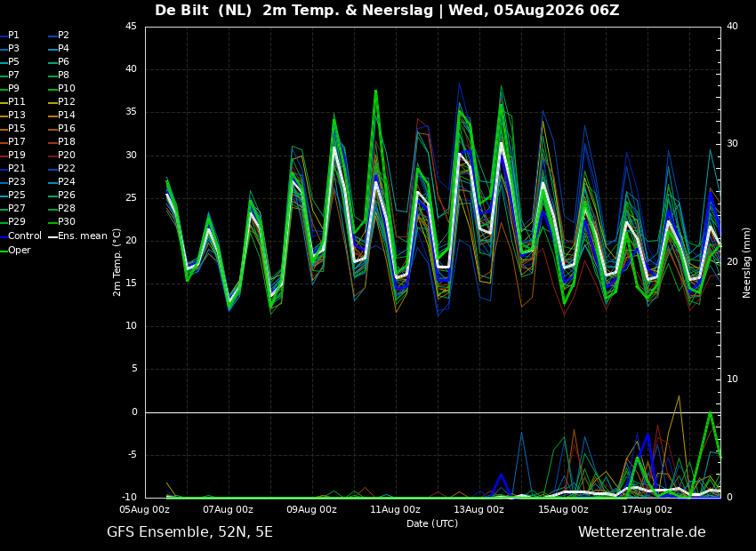The height and width of the screenshot is (551, 756).
Task: Click the De Bilt chart title
Action: (387, 10)
